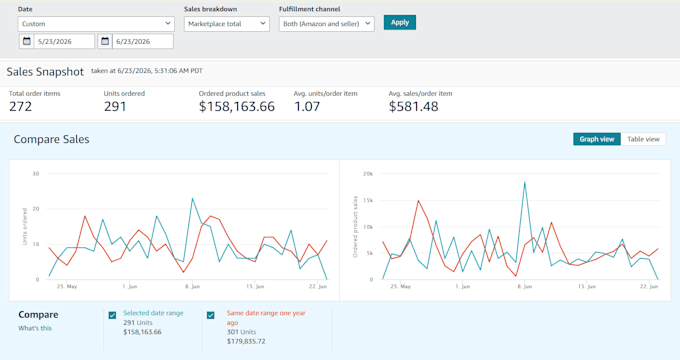Open the end date calendar icon
Screen dimensions: 680x360
click(105, 41)
